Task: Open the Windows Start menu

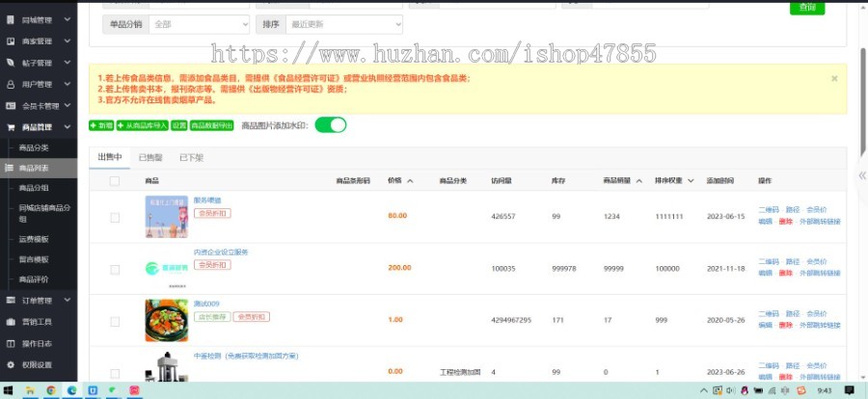Action: (x=9, y=390)
